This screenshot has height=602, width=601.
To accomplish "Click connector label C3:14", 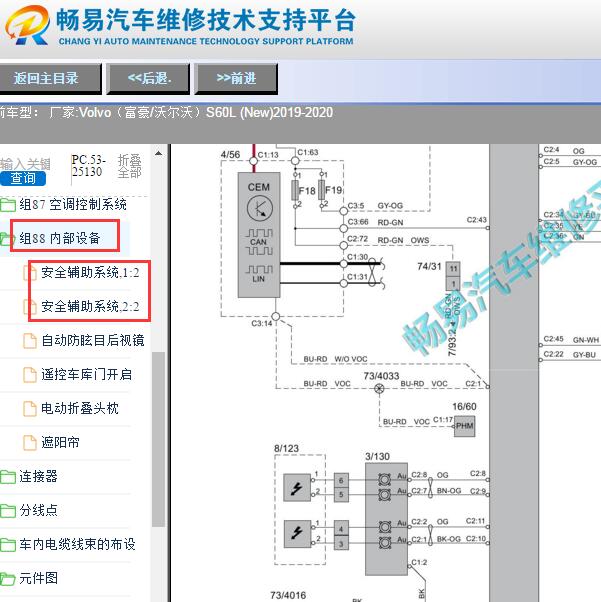I will pos(262,323).
